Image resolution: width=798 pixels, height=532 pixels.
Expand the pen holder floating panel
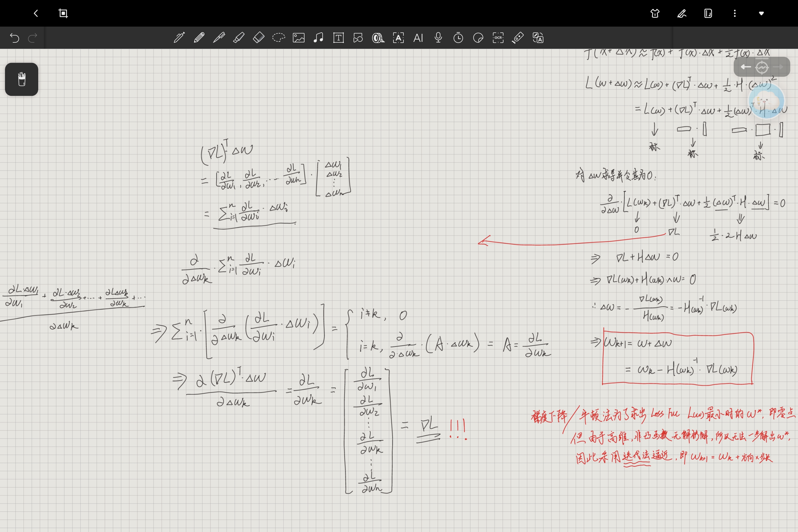[22, 80]
